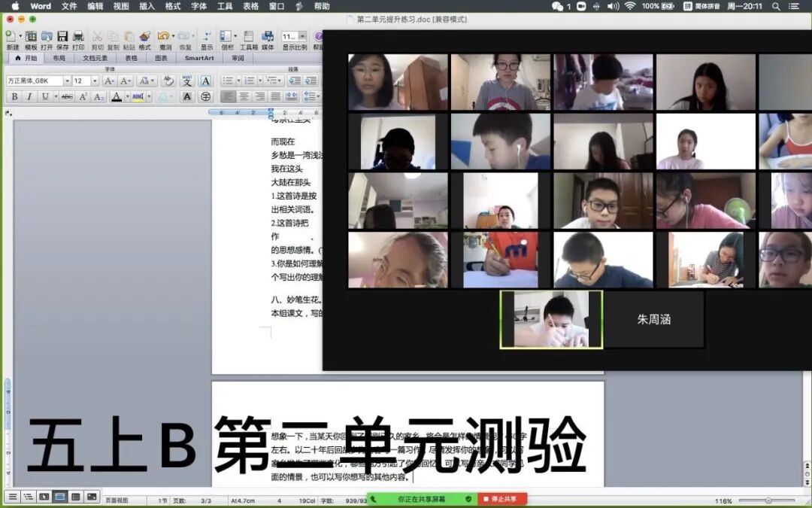Toggle bold formatting
The image size is (812, 508).
(x=15, y=96)
